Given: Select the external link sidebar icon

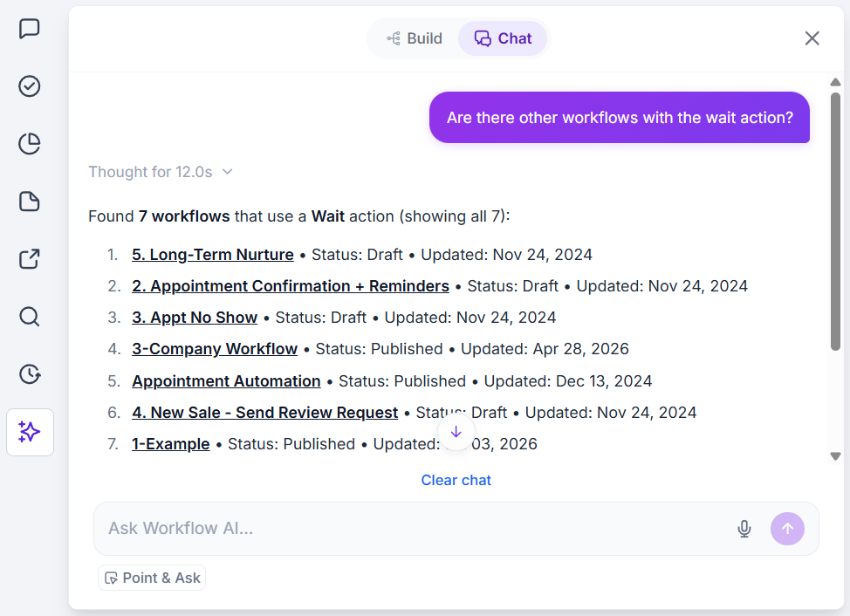Looking at the screenshot, I should pos(30,258).
